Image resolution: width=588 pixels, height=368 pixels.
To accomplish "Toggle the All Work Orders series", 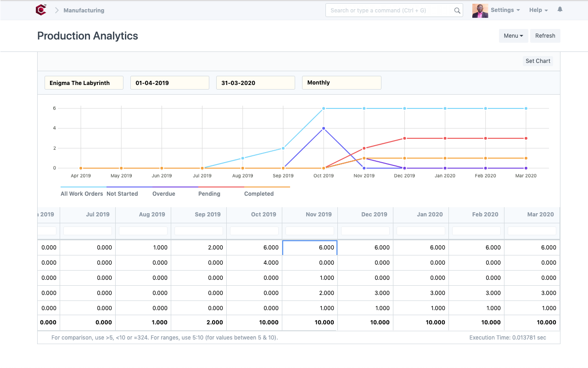I will click(82, 193).
